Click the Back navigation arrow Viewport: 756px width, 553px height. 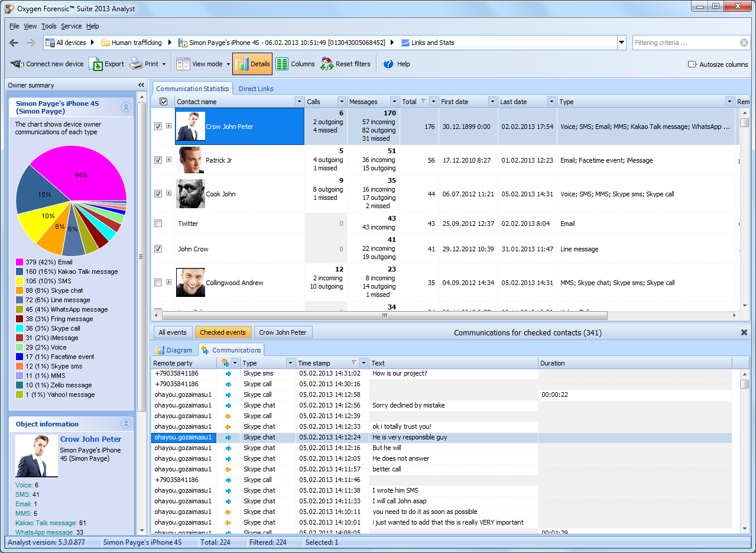(14, 43)
